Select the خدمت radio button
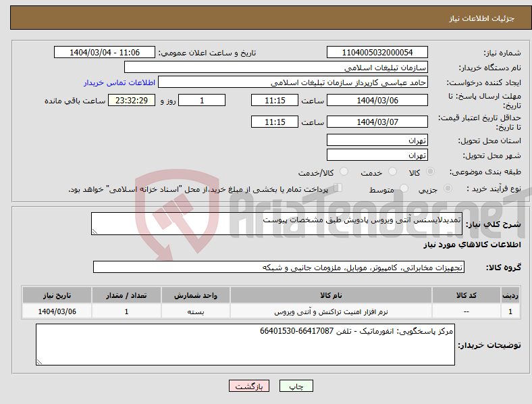The image size is (532, 404). [392, 172]
